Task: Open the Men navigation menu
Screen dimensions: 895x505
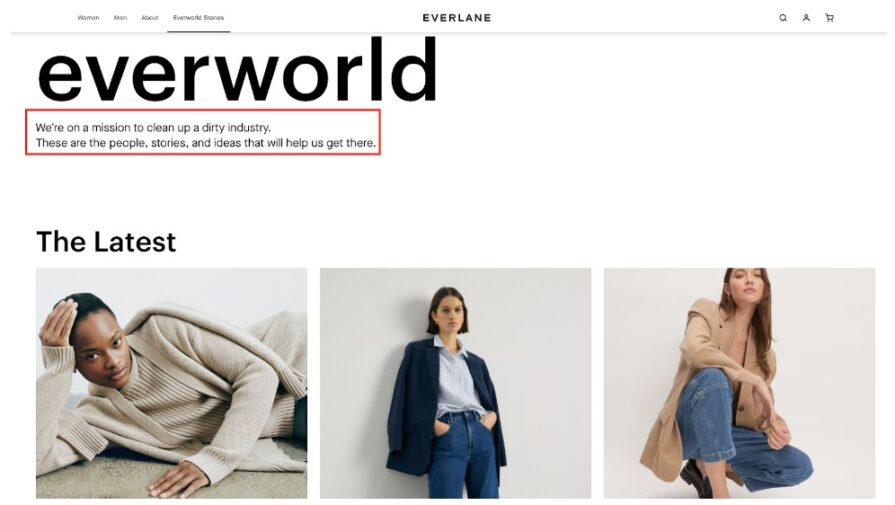Action: [120, 18]
